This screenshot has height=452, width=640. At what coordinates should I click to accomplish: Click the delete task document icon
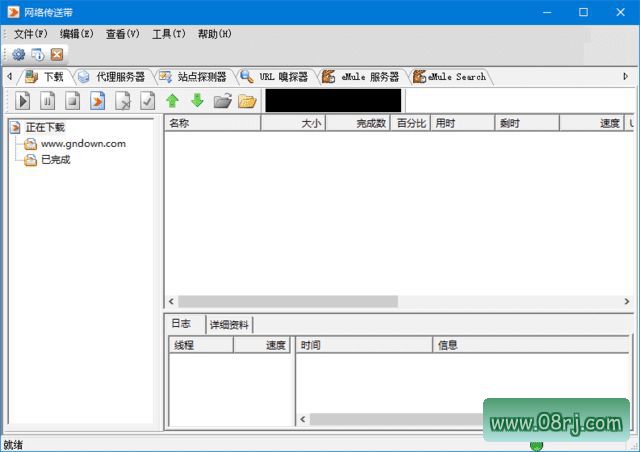click(x=122, y=101)
